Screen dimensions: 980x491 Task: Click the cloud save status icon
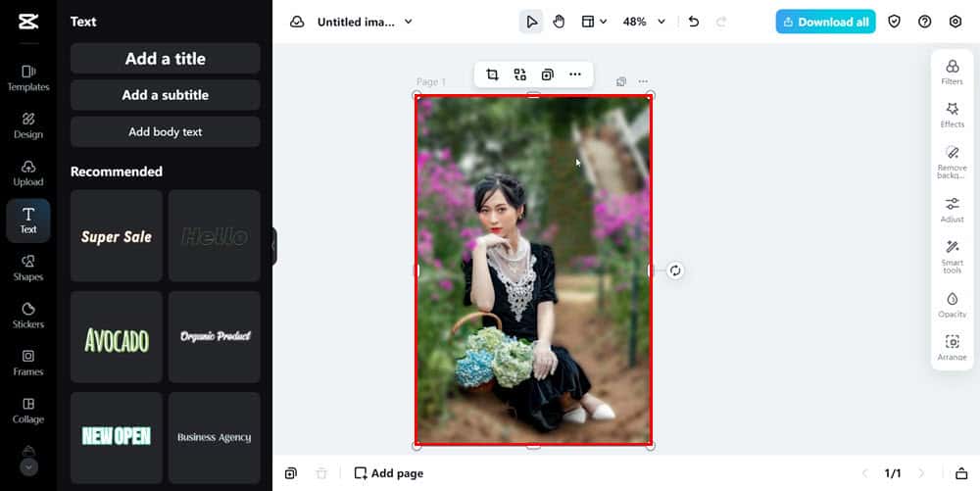coord(297,22)
